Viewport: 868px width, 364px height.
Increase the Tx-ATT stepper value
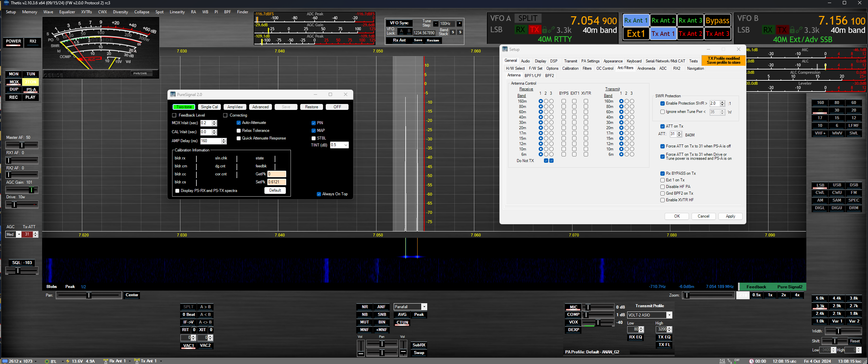(35, 233)
